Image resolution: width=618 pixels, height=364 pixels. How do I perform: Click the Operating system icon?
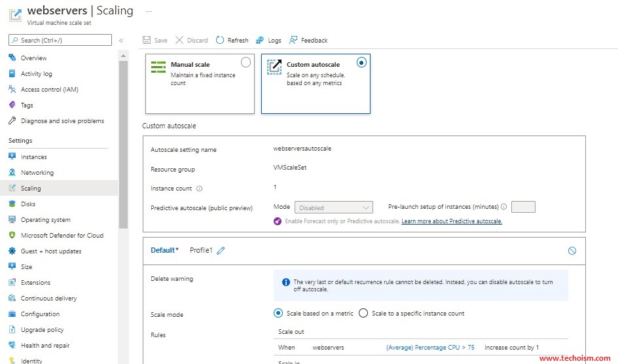click(x=12, y=219)
